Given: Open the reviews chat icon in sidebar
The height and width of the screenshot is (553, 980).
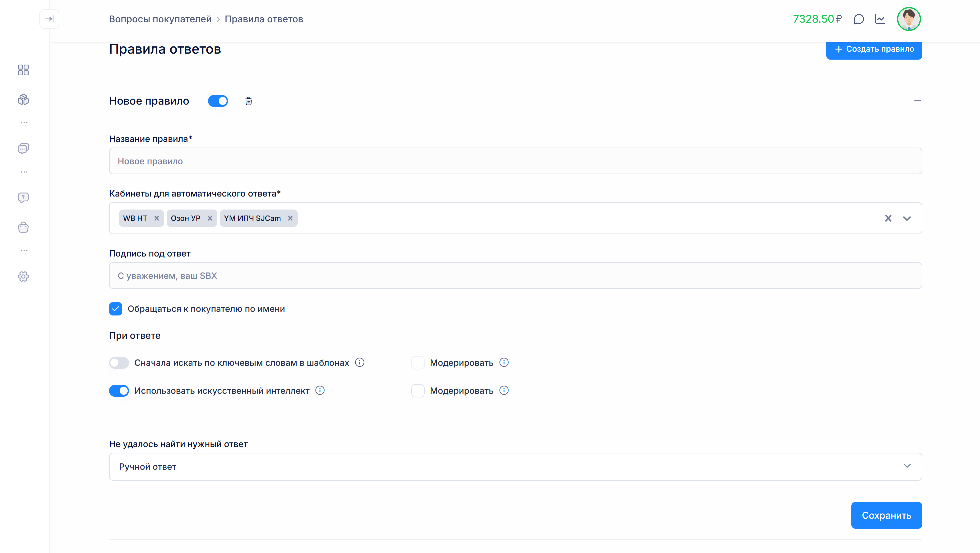Looking at the screenshot, I should pos(23,148).
